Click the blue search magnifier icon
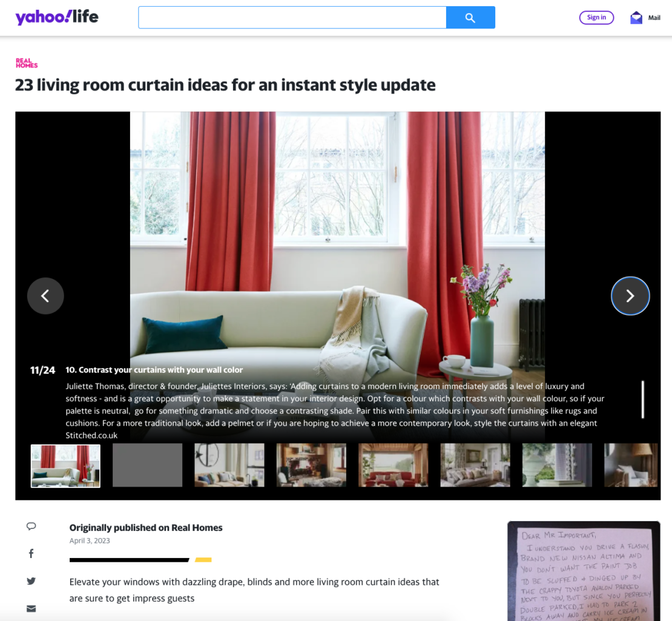Screen dimensions: 672x621 tap(470, 17)
